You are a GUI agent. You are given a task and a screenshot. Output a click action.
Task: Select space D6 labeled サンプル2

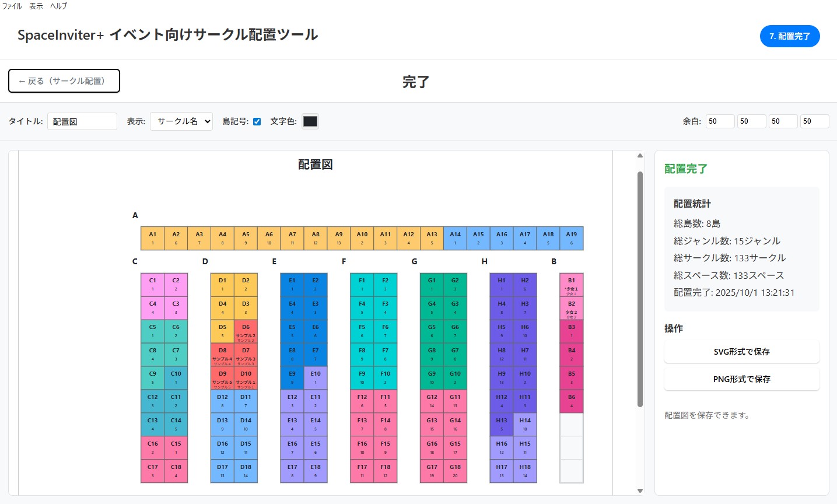(x=245, y=331)
